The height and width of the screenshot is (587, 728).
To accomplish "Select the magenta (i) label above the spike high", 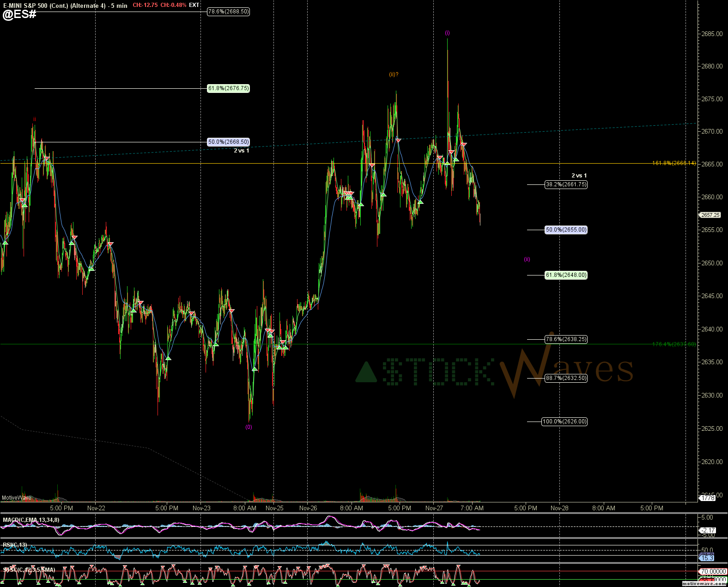I will (x=447, y=33).
